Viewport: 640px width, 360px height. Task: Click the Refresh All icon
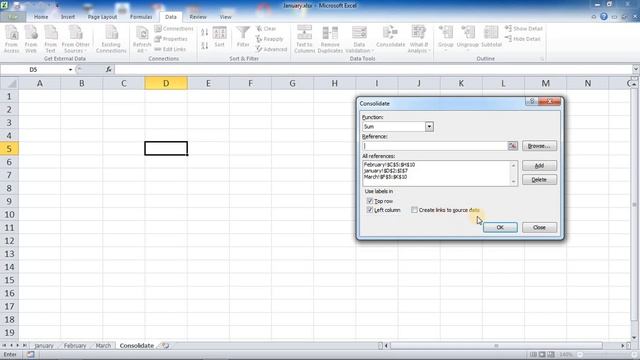tap(142, 39)
